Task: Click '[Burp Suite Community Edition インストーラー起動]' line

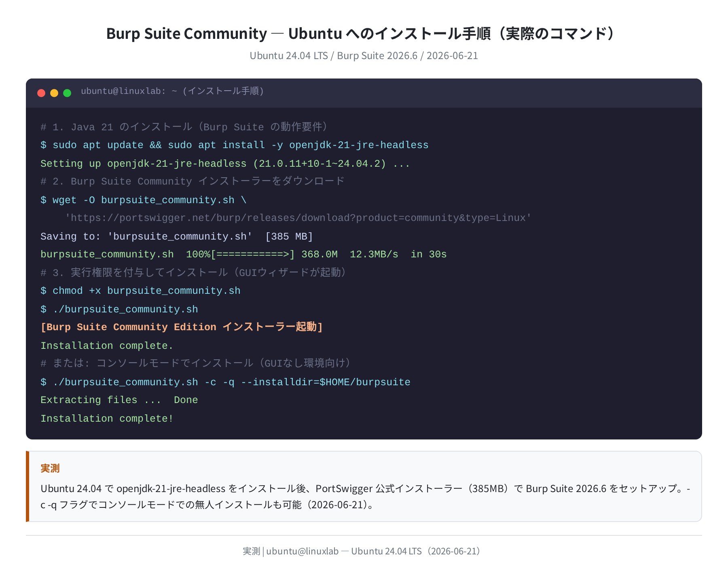Action: 182,327
